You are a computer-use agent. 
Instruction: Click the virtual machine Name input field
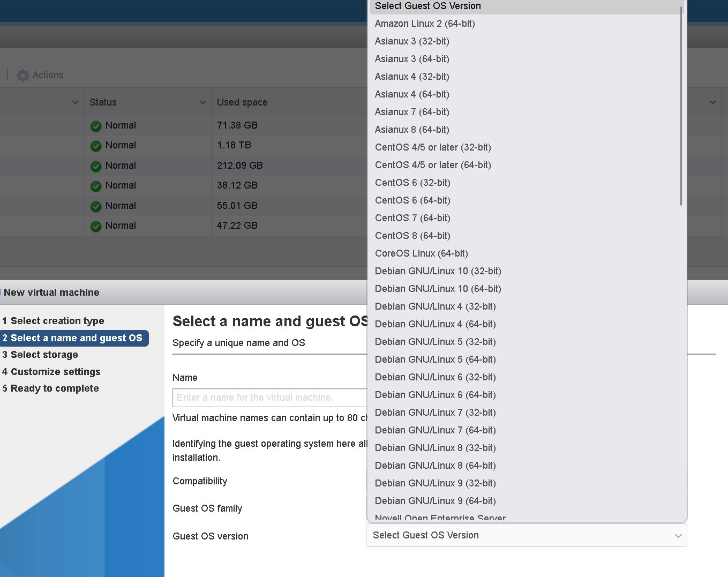tap(270, 398)
